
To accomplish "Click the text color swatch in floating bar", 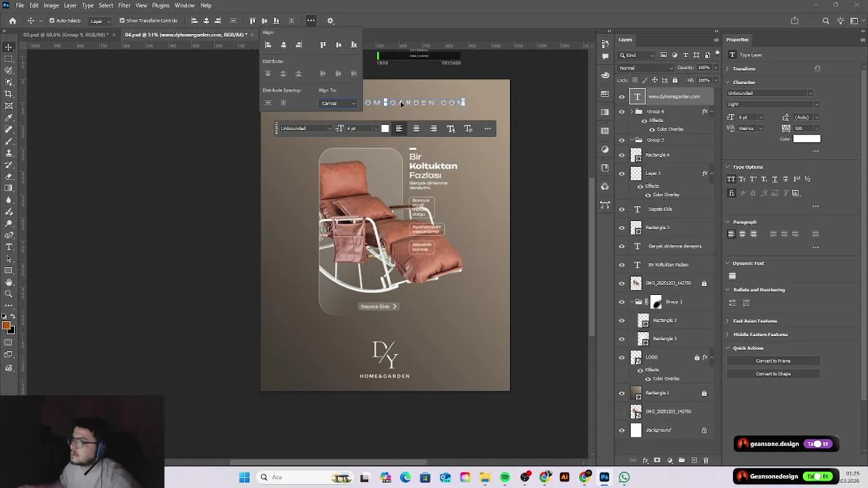I will tap(385, 129).
